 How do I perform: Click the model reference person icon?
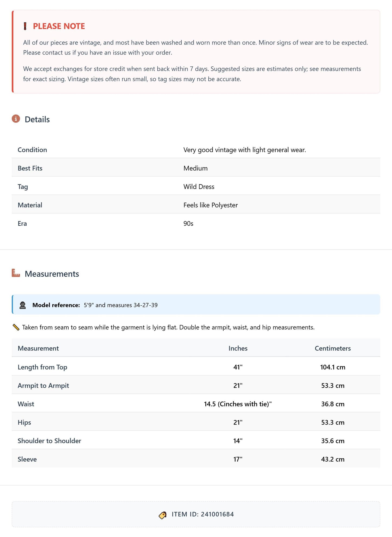[23, 305]
